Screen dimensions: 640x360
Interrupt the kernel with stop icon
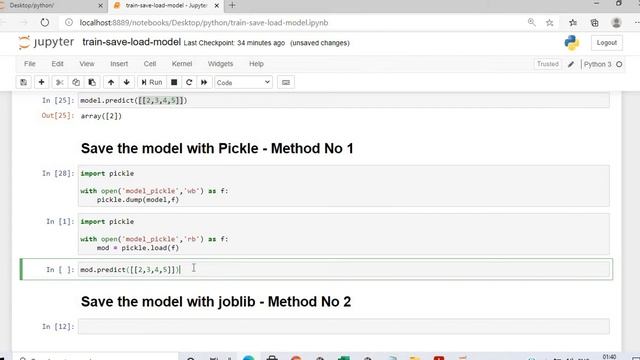coord(174,82)
